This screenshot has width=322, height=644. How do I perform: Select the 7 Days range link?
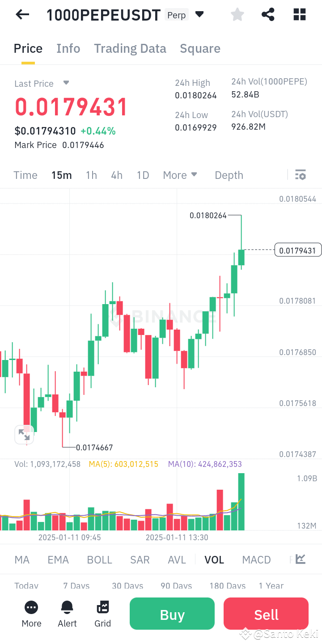click(x=76, y=586)
